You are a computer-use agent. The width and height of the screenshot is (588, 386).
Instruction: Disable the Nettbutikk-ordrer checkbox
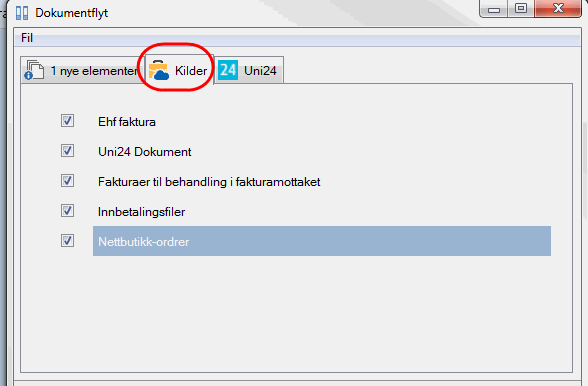(68, 241)
